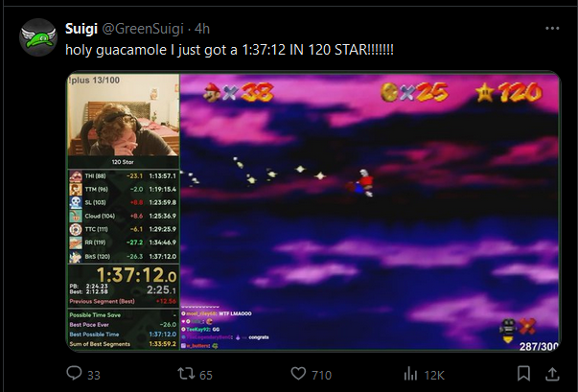
Task: Open the reply comment icon
Action: tap(74, 373)
